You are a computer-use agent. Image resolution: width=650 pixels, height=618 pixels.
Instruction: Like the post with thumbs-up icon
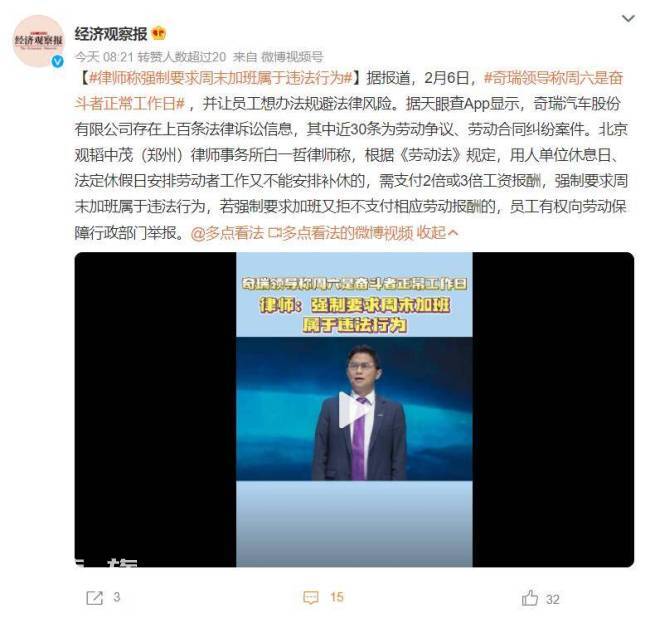pyautogui.click(x=529, y=598)
